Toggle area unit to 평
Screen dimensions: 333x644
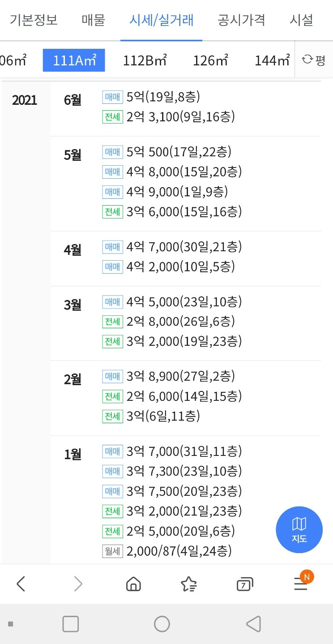[x=314, y=60]
